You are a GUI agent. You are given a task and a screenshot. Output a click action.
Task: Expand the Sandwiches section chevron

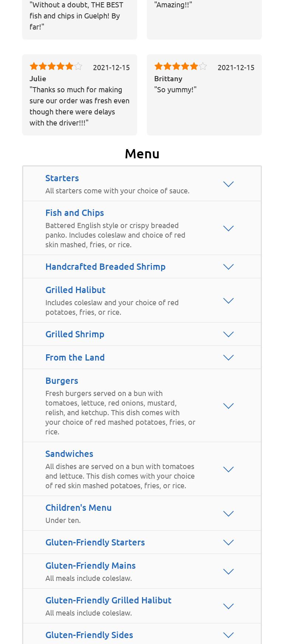(228, 469)
